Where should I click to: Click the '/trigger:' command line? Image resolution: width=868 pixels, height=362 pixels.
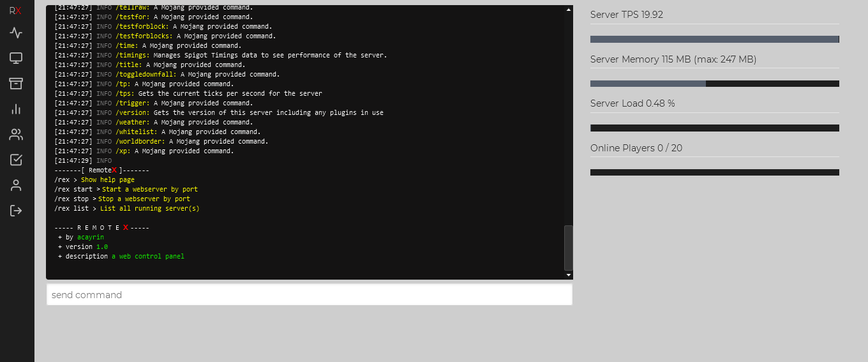click(x=154, y=103)
